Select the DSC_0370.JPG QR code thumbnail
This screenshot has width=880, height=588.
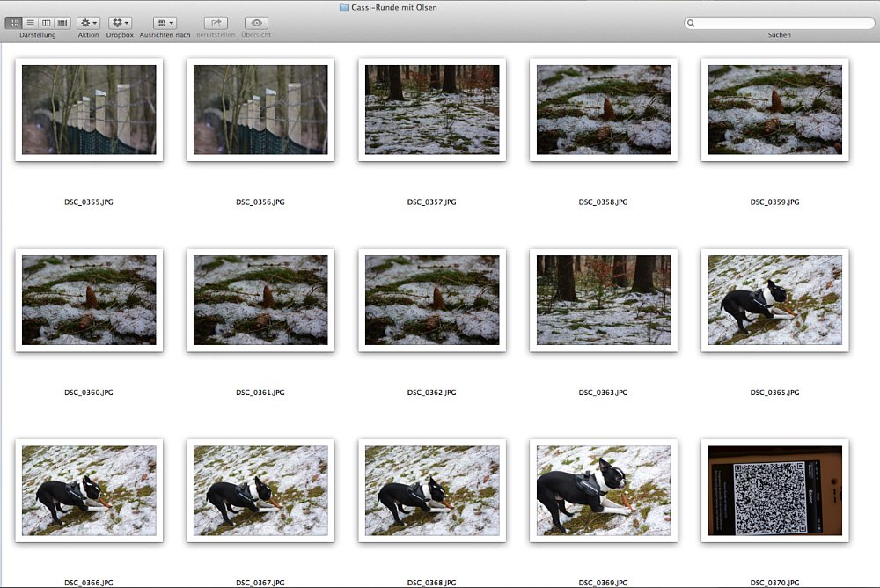coord(775,491)
